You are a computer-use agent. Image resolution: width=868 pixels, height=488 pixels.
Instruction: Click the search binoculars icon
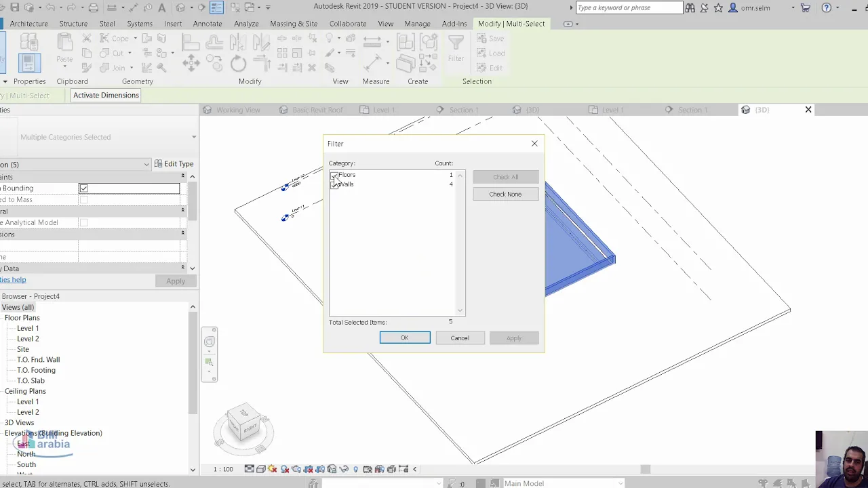[690, 8]
